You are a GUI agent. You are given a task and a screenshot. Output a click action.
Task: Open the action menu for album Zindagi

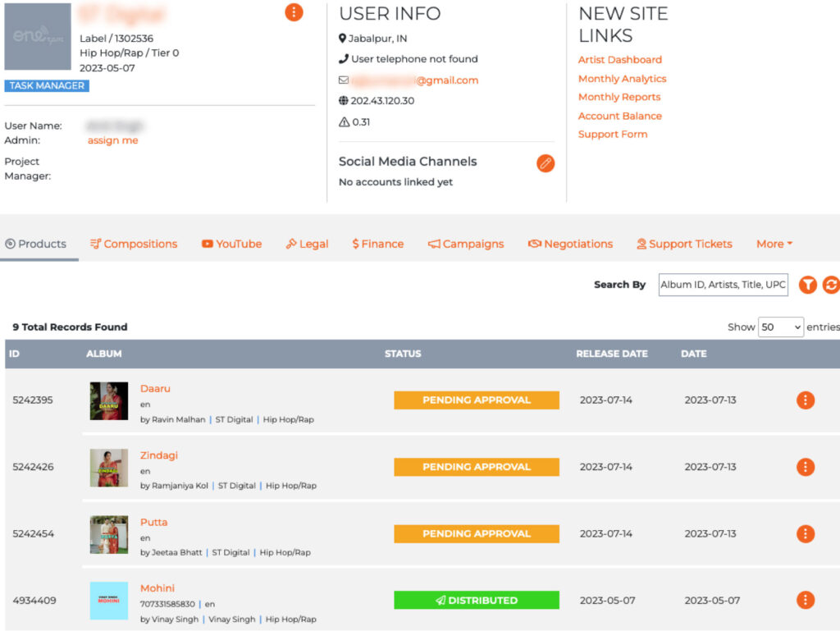coord(806,467)
